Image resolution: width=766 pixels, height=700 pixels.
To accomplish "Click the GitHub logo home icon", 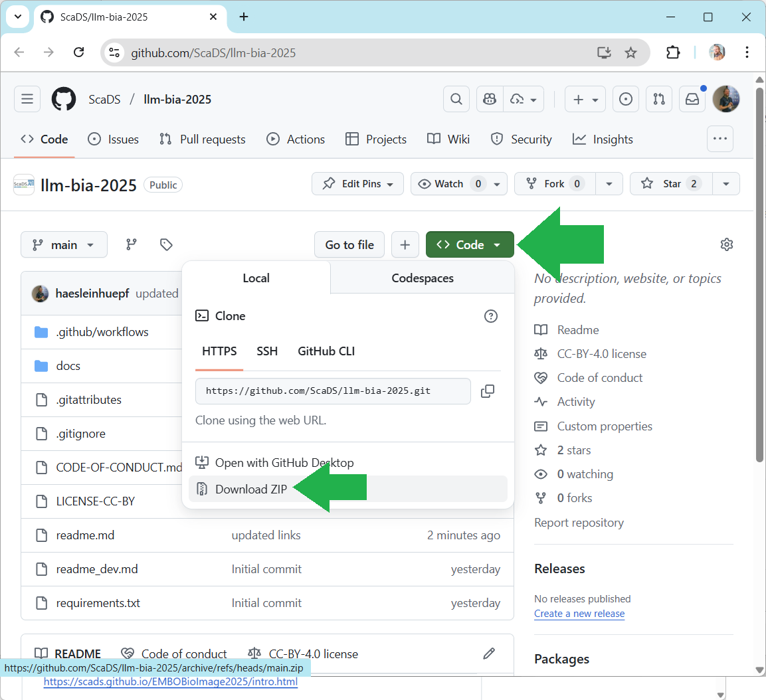I will pos(64,99).
